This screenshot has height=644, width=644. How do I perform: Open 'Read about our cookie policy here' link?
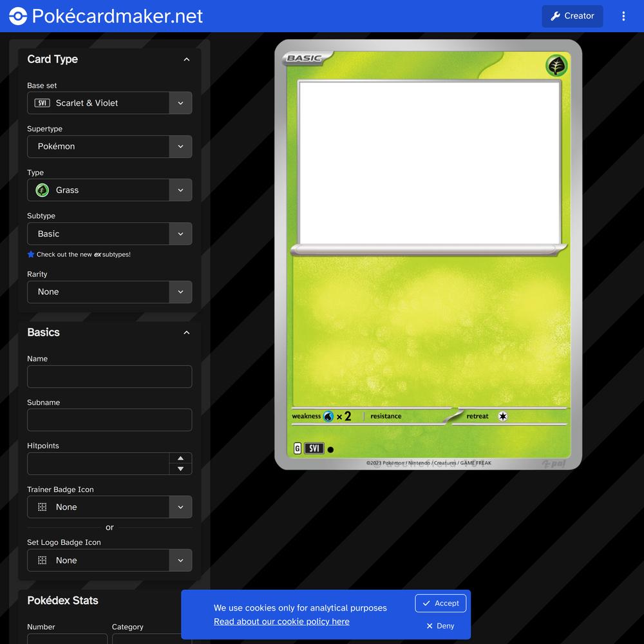[x=281, y=621]
